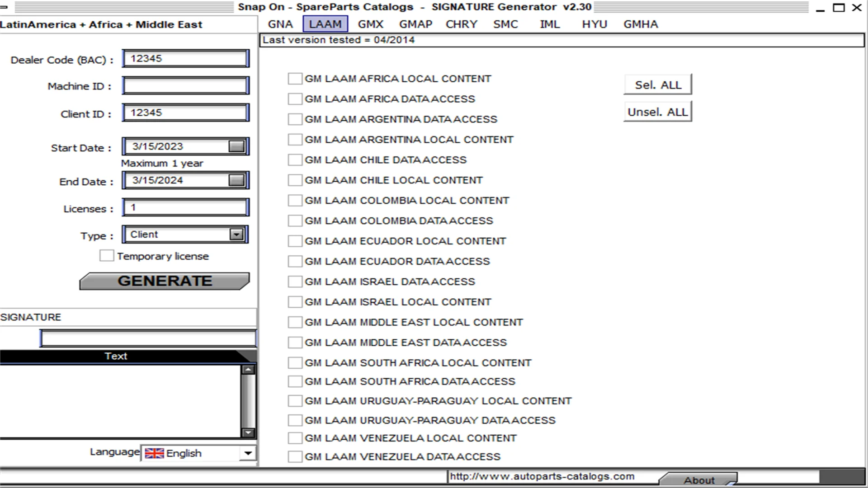Viewport: 868px width, 488px height.
Task: Focus the Machine ID input field
Action: (x=185, y=85)
